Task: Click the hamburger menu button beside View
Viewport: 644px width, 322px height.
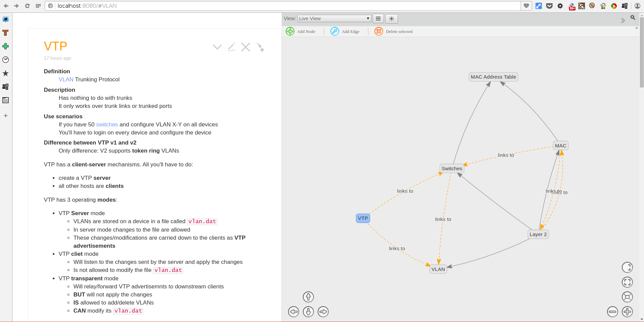Action: coord(378,18)
